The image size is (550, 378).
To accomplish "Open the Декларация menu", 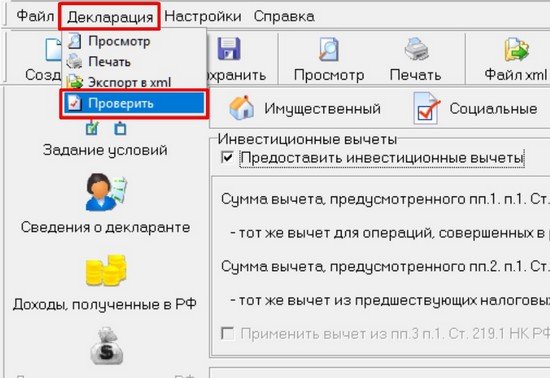I will tap(110, 17).
